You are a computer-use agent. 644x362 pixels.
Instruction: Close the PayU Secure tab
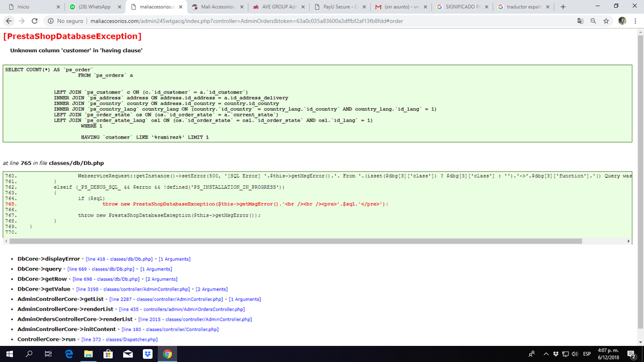(365, 7)
